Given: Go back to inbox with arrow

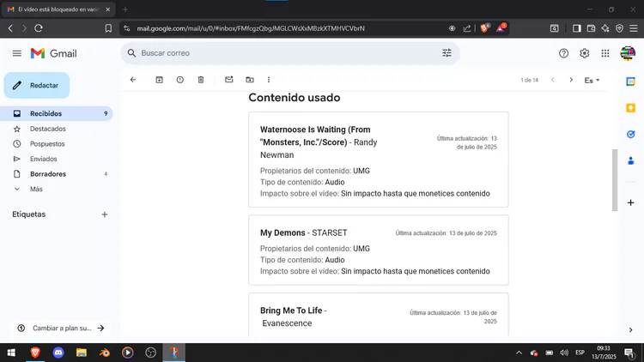Looking at the screenshot, I should 133,80.
